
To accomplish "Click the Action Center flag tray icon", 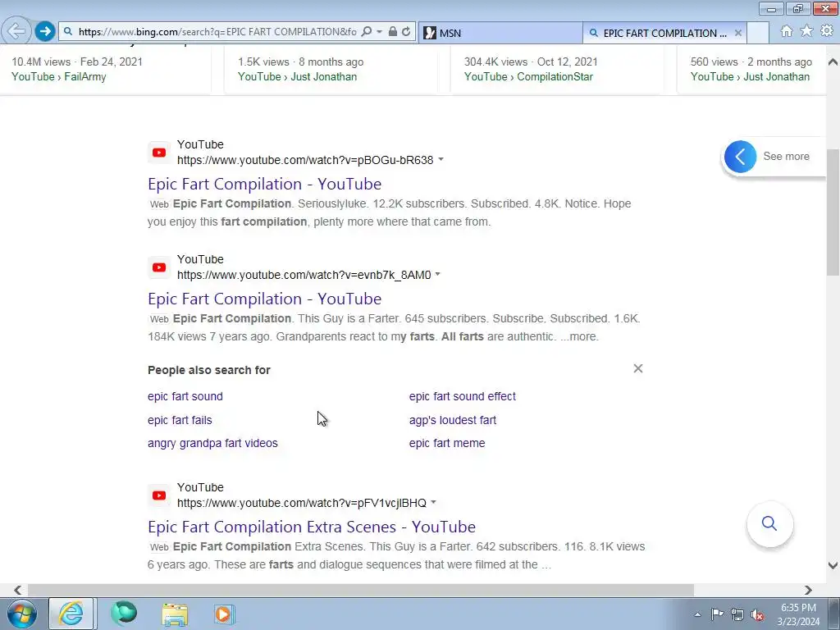I will point(717,614).
